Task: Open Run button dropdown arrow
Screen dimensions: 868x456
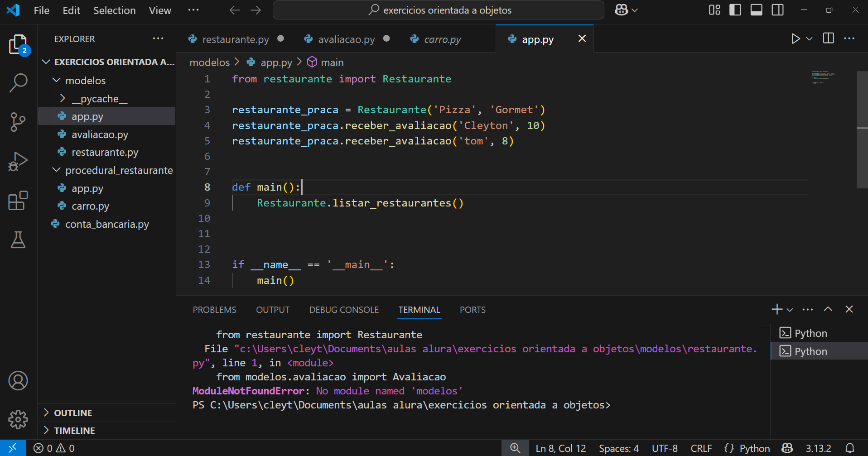Action: click(x=809, y=39)
